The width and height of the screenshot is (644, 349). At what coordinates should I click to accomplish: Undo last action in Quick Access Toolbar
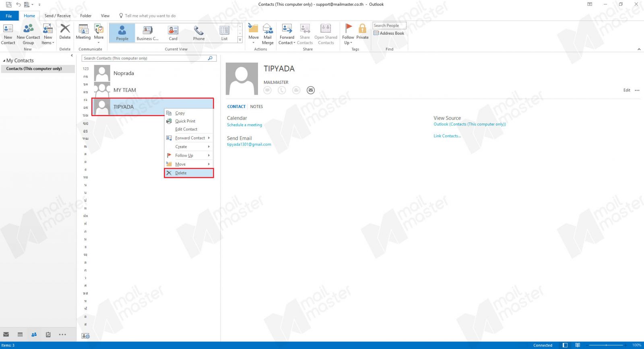click(x=18, y=4)
